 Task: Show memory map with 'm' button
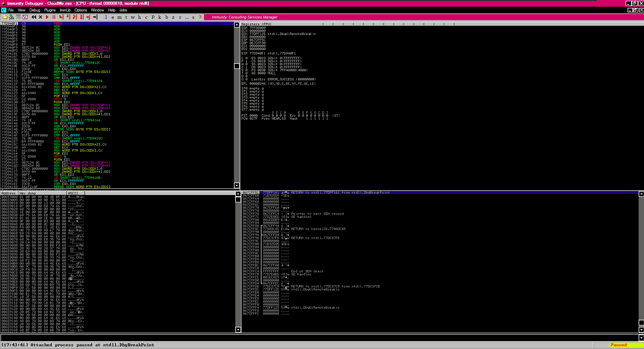tap(119, 17)
